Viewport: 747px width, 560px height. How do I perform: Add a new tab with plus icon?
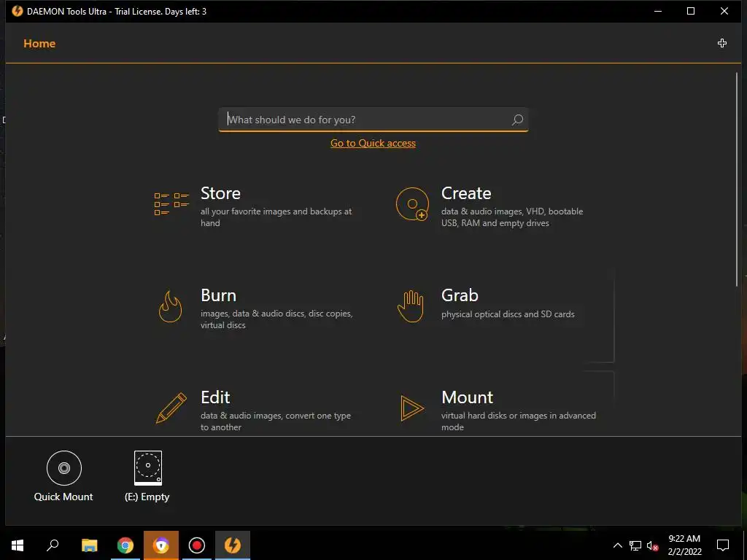click(x=721, y=43)
